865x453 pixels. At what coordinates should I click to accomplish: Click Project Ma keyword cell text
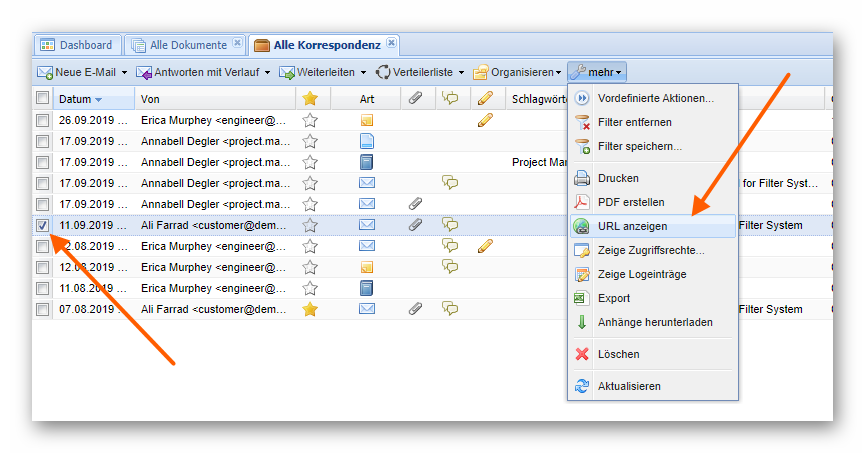539,162
